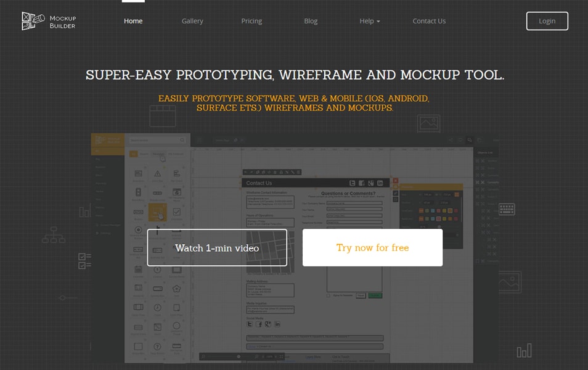Visit the Blog link

311,21
